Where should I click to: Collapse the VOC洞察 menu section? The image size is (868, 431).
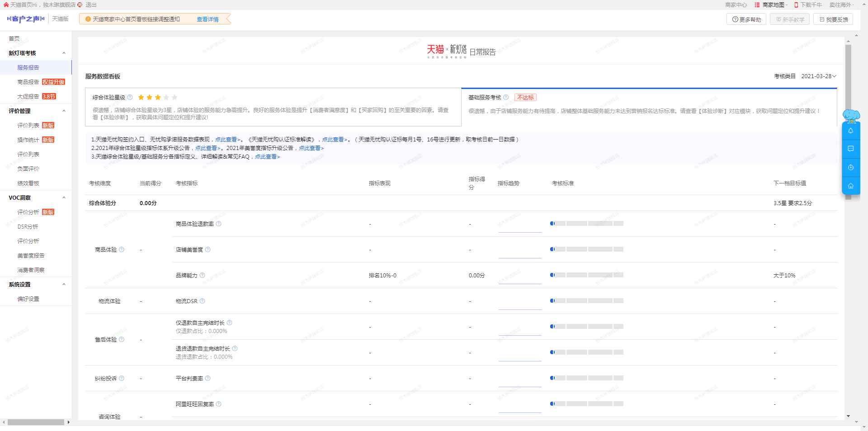(64, 197)
